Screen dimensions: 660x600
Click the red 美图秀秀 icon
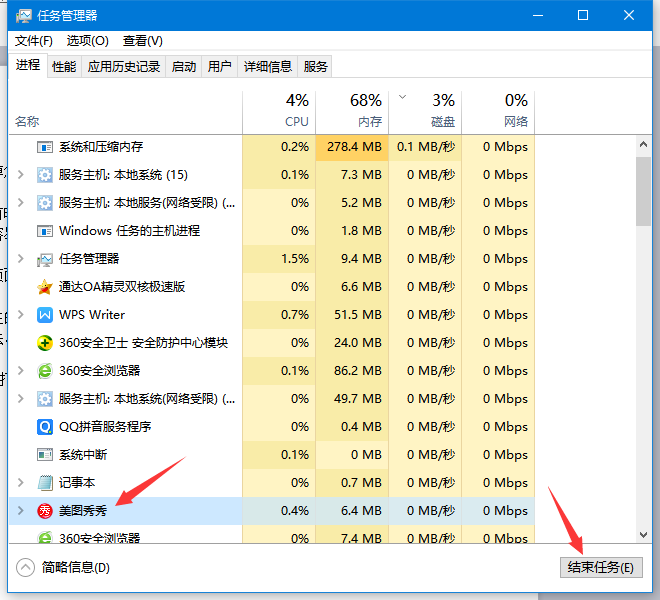click(45, 511)
